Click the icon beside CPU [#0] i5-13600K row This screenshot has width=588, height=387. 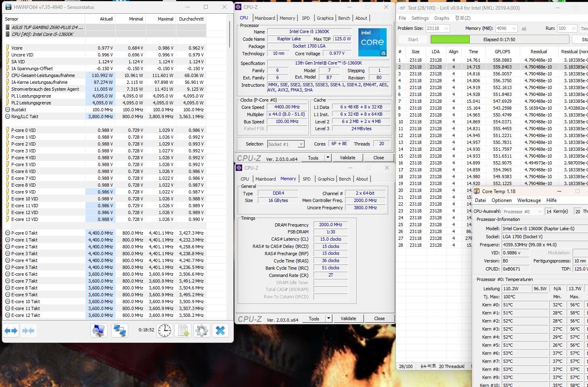click(8, 34)
